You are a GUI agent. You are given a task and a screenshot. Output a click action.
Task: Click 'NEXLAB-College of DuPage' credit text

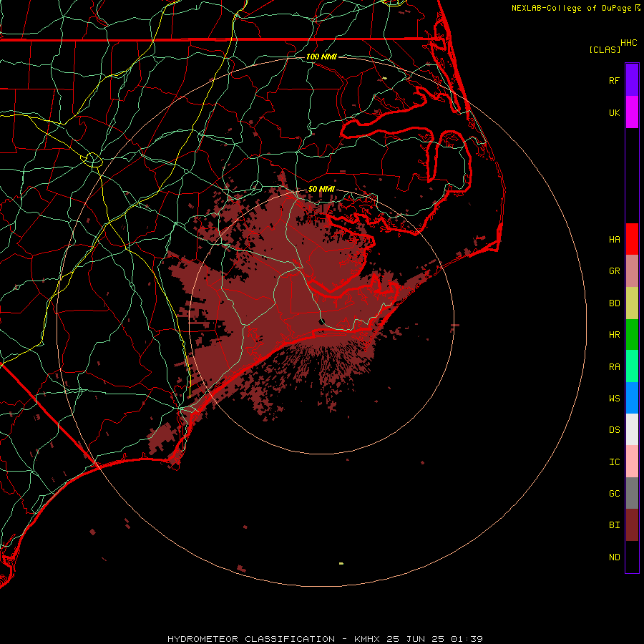click(571, 8)
